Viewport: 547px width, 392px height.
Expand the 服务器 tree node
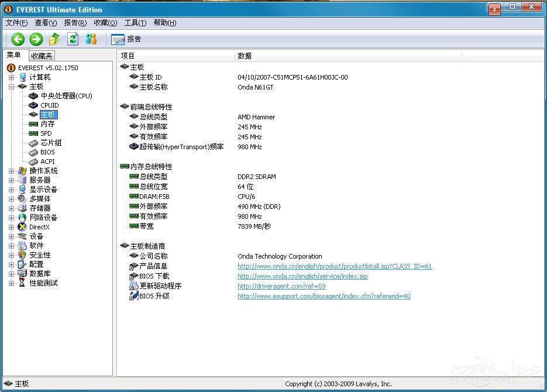[x=12, y=181]
